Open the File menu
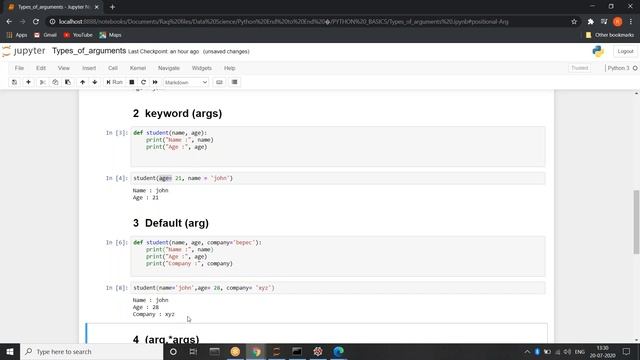This screenshot has height=360, width=640. tap(19, 68)
